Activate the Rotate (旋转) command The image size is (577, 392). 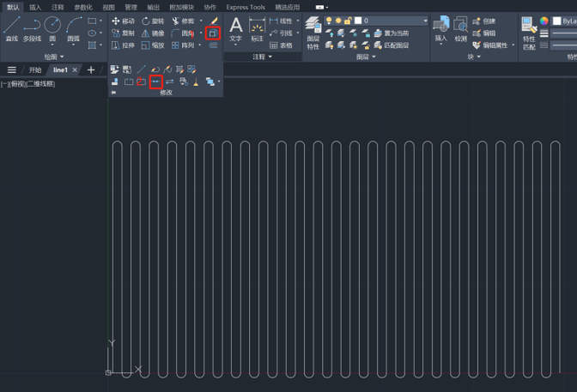click(153, 21)
